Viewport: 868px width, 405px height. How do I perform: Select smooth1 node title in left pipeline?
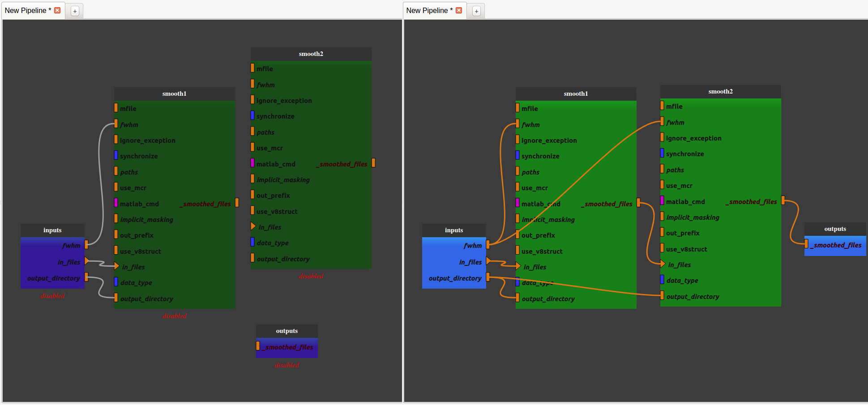(175, 94)
